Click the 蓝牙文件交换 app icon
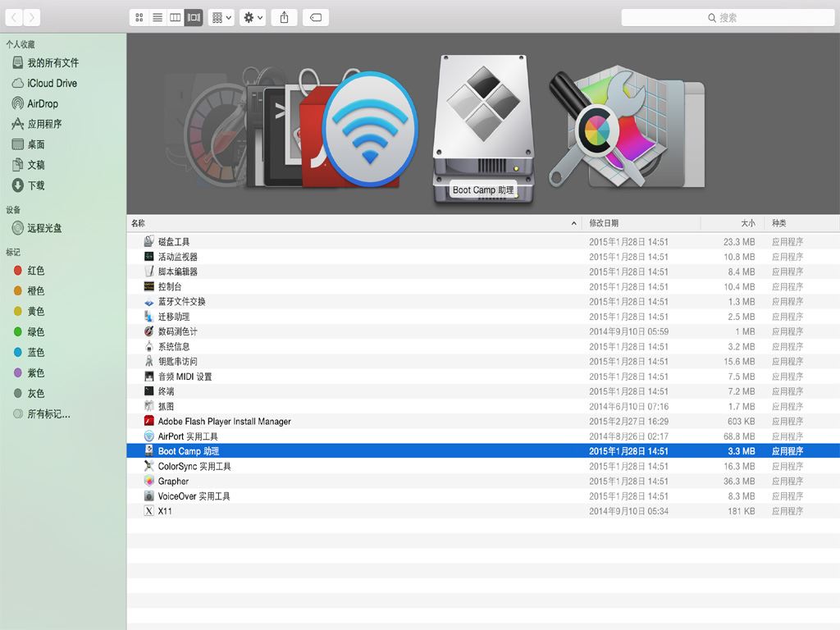The height and width of the screenshot is (630, 840). (x=149, y=301)
